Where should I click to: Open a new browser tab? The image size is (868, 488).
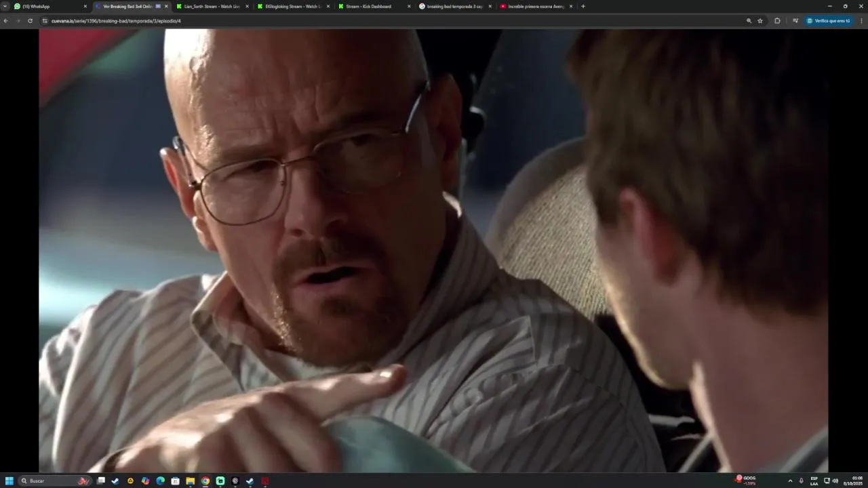(x=583, y=6)
